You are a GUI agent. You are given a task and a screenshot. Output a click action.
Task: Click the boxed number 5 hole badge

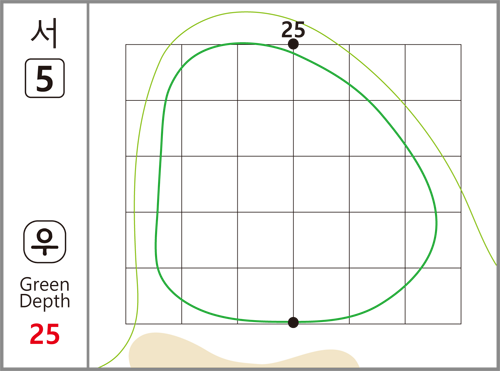(45, 78)
